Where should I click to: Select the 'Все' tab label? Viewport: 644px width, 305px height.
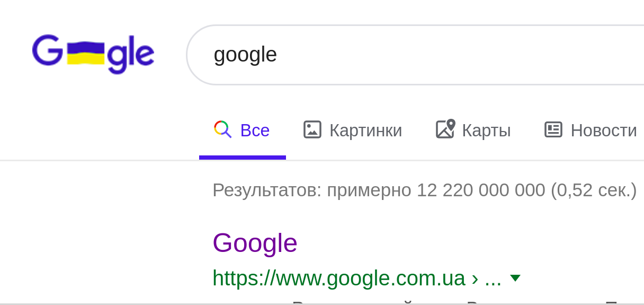(255, 130)
